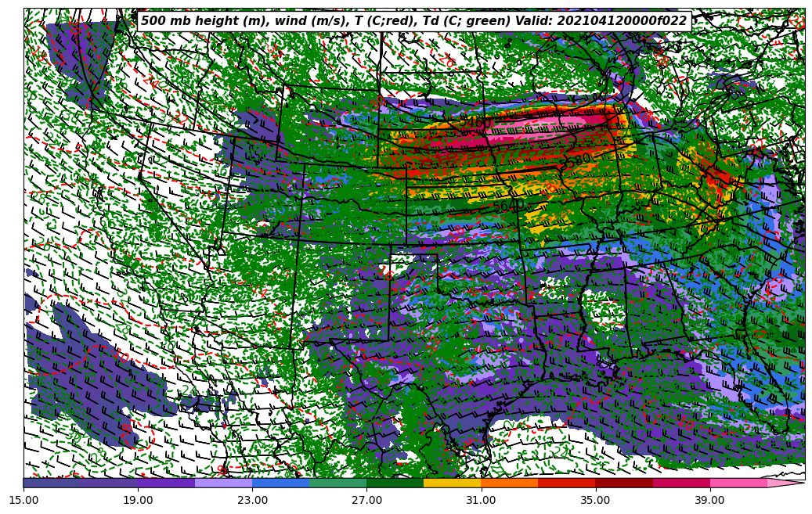Click the 27.00 colorbar tick label
812x514 pixels.
coord(366,499)
